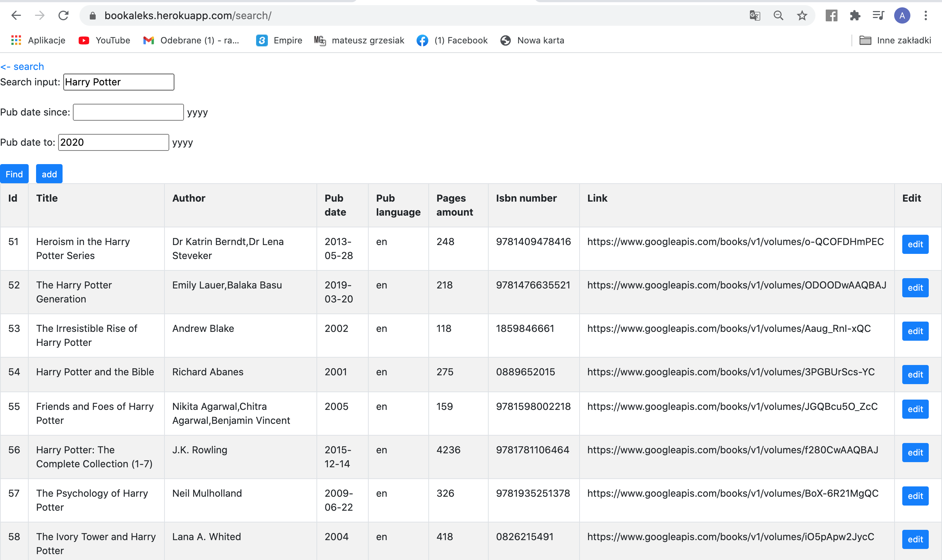Open the Google Translate icon in address bar
The height and width of the screenshot is (560, 942).
point(754,15)
